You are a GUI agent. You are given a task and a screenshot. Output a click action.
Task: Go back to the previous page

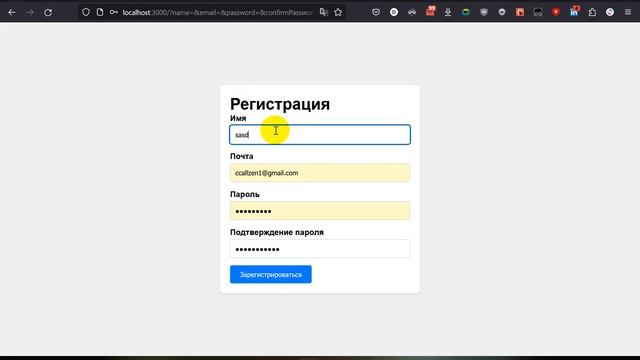(12, 12)
